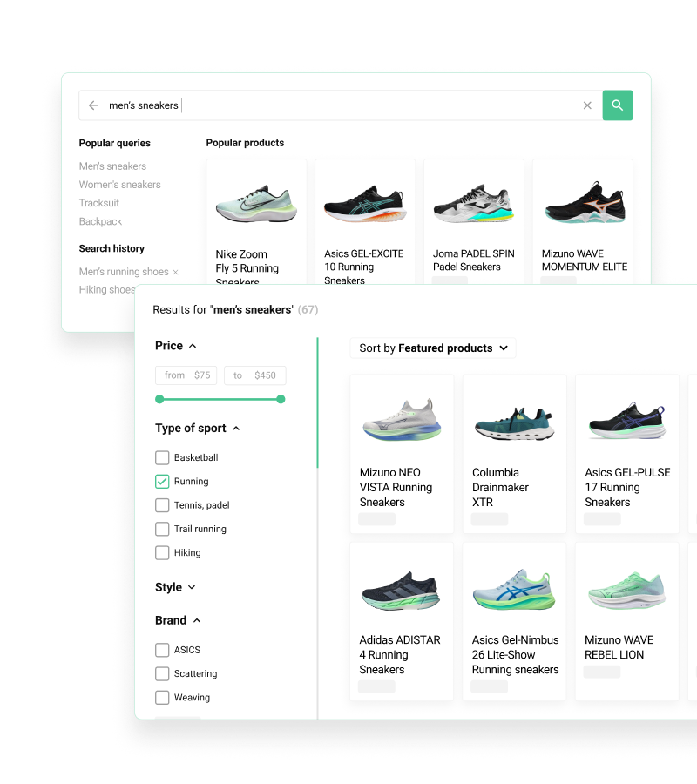Image resolution: width=697 pixels, height=784 pixels.
Task: Select 'Women's sneakers' popular query
Action: click(120, 185)
